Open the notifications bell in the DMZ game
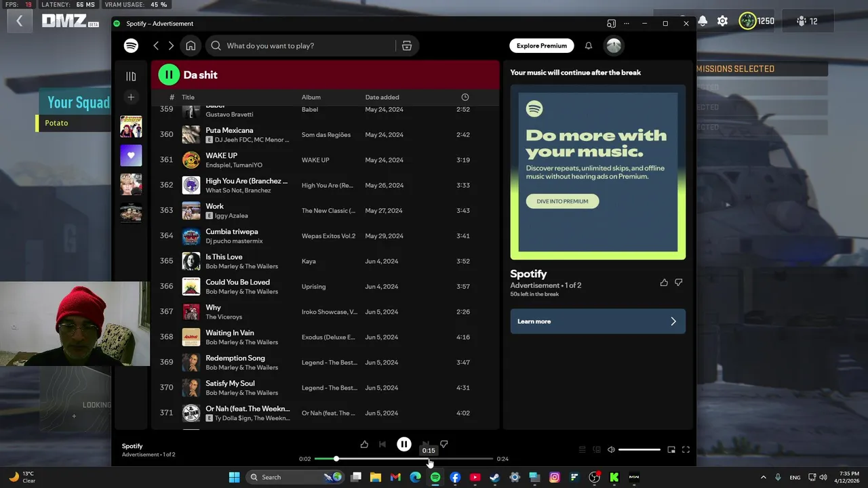This screenshot has width=868, height=488. click(x=703, y=21)
